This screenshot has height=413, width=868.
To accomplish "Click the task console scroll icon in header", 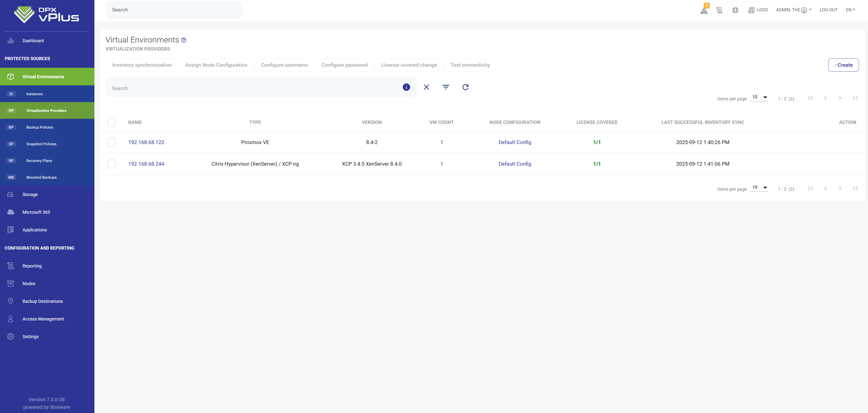I will (719, 10).
